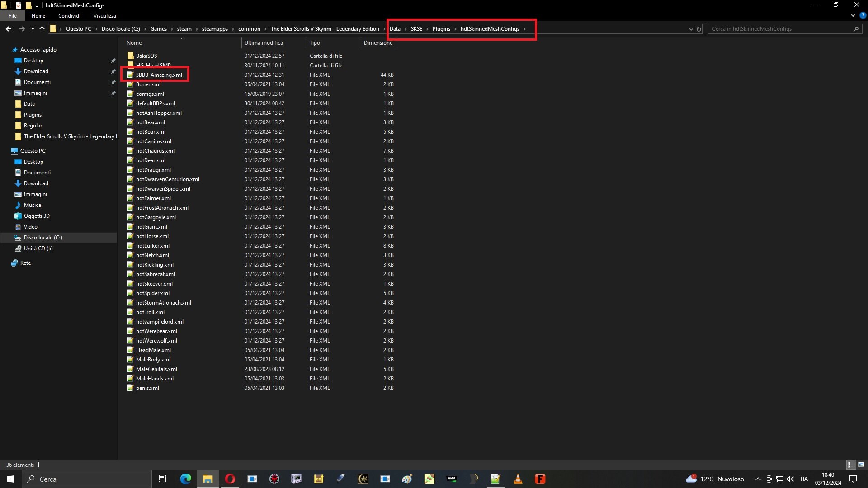Click the Rete network icon in sidebar
Screen dimensions: 868x488
[14, 263]
